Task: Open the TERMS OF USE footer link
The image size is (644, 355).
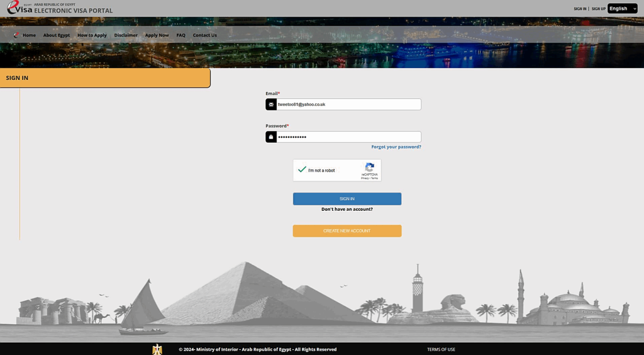Action: [441, 349]
